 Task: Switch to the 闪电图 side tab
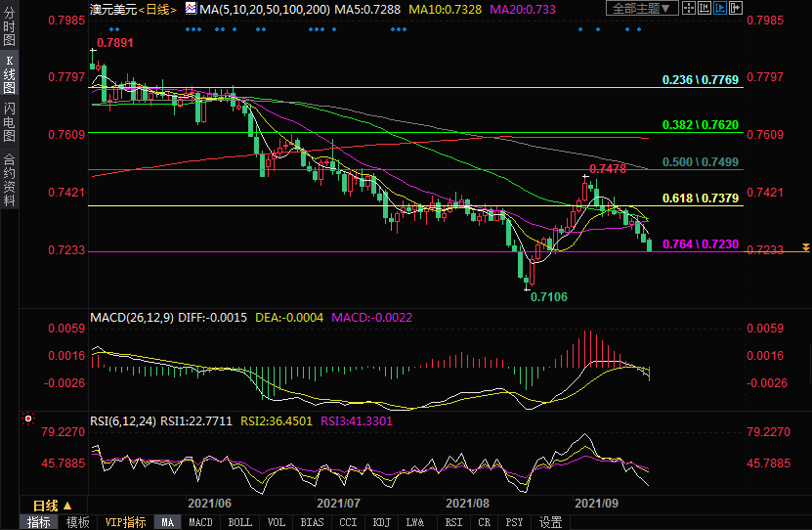[9, 122]
